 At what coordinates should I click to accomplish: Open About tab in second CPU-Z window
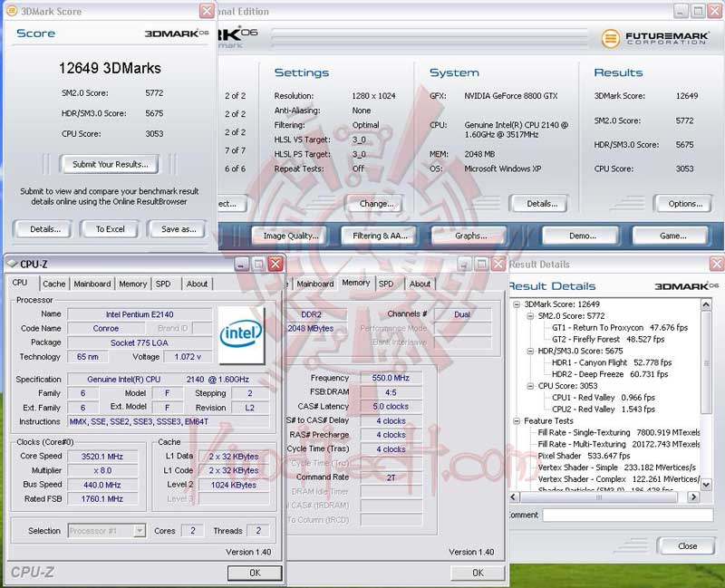tap(420, 284)
